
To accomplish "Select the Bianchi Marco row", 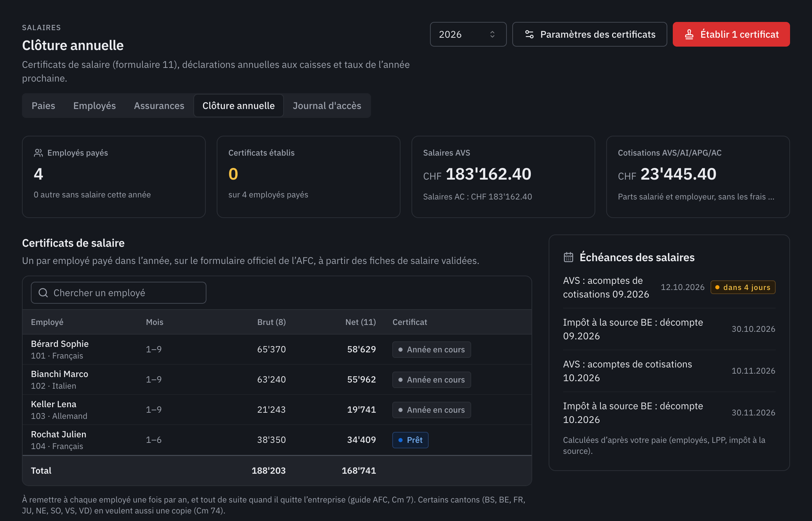I will (x=277, y=379).
